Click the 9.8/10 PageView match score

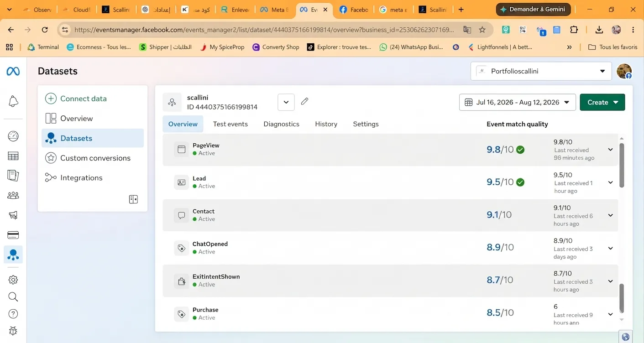click(x=500, y=150)
